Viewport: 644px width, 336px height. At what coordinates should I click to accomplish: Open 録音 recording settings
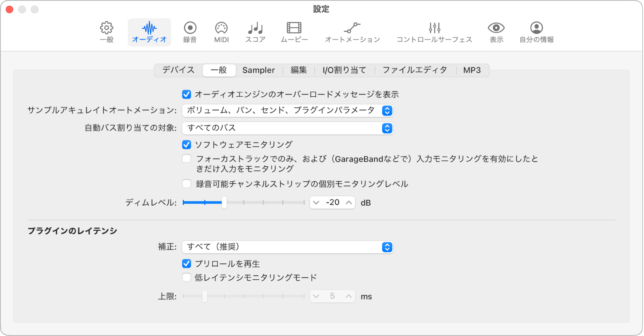pos(189,32)
